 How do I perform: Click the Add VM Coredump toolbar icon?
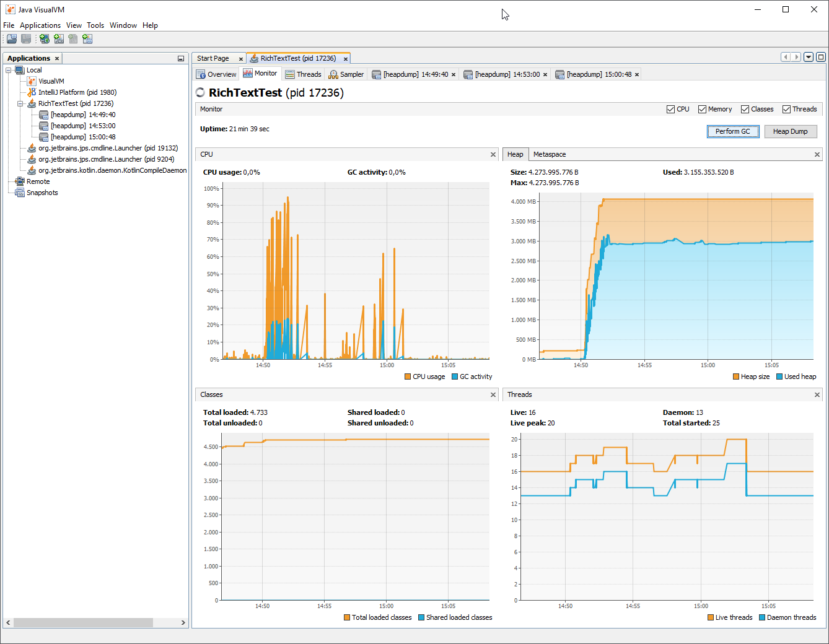73,38
